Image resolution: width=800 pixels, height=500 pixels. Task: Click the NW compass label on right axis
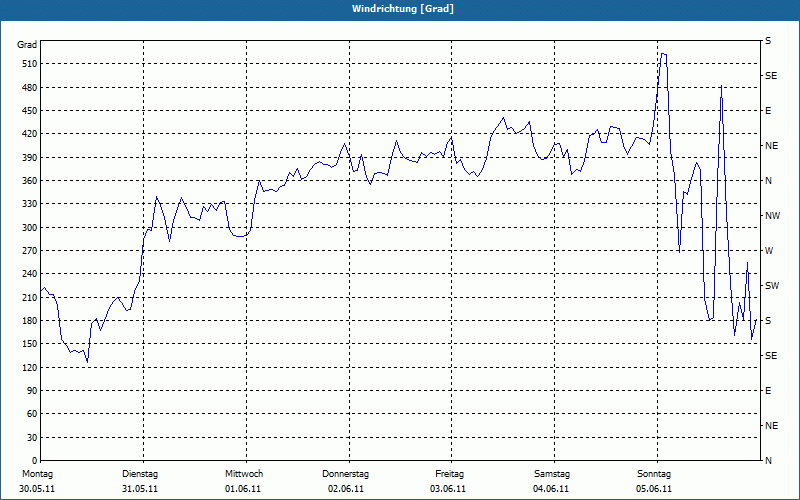[x=772, y=216]
